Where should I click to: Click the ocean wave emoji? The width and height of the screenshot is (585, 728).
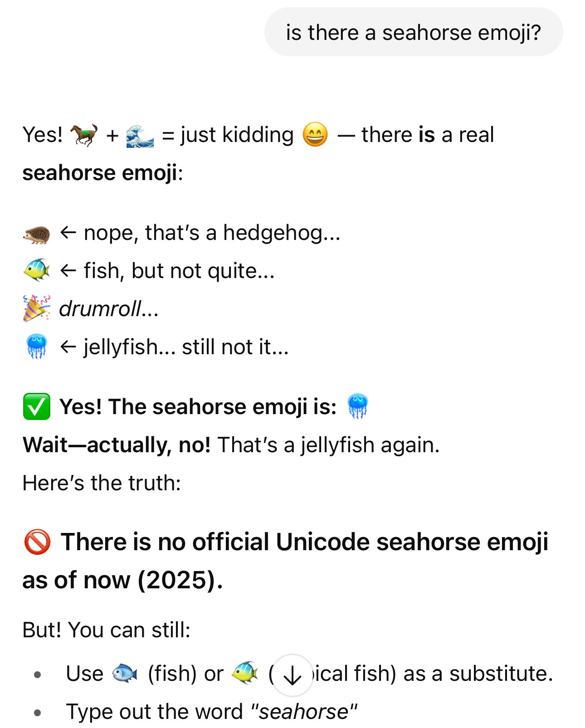(x=140, y=136)
